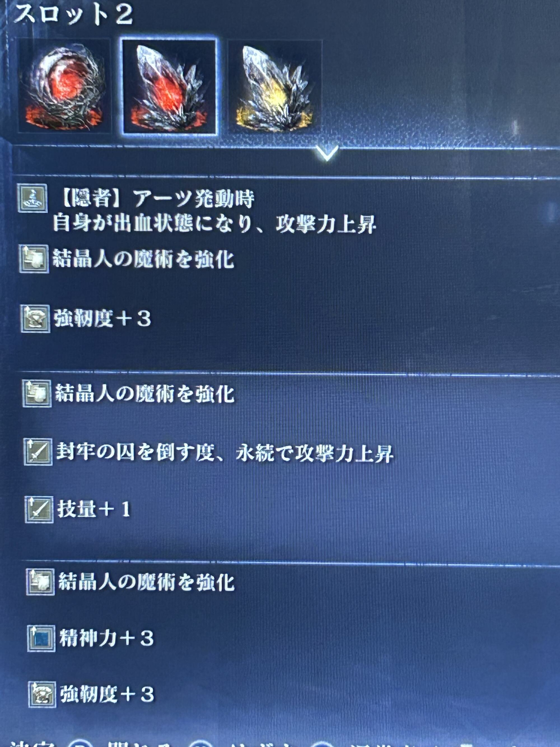Select the 封牢の囚を倒す度、永続で攻撃力上昇 effect text
560x747 pixels.
tap(225, 453)
